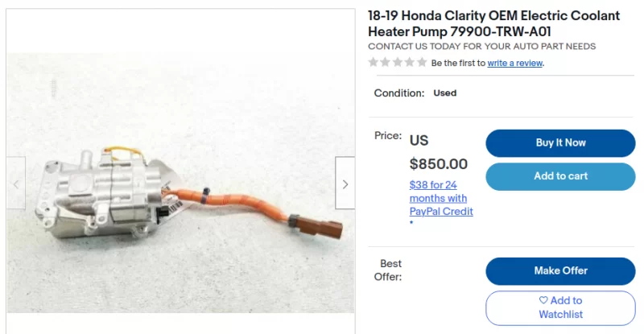Screen dimensions: 644x334
Task: Click the Honda Clarity listing title
Action: 493,23
